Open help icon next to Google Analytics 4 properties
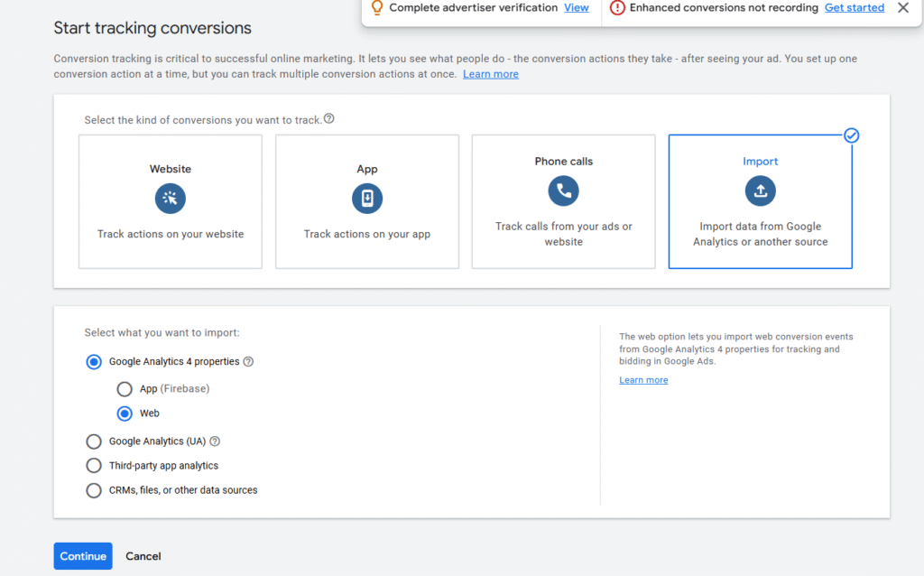This screenshot has width=924, height=576. [248, 362]
